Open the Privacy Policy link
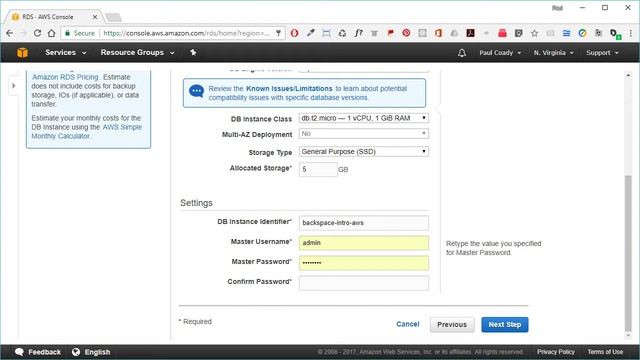Screen dimensions: 640x360 [x=556, y=352]
